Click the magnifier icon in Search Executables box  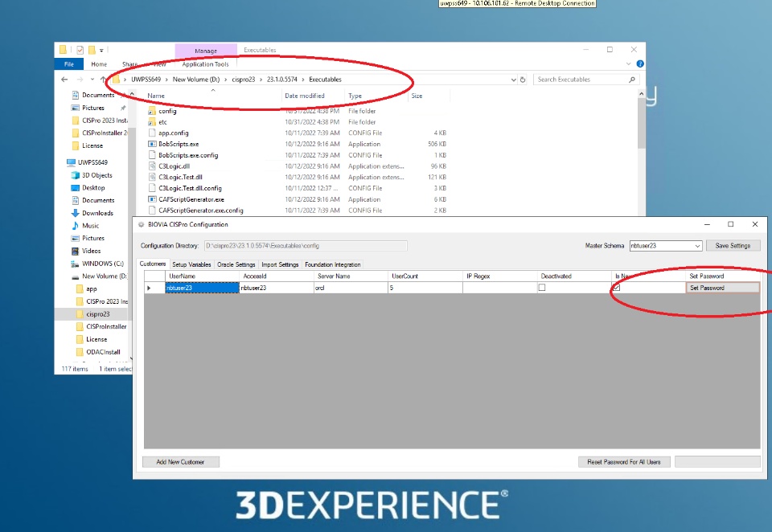[x=632, y=80]
